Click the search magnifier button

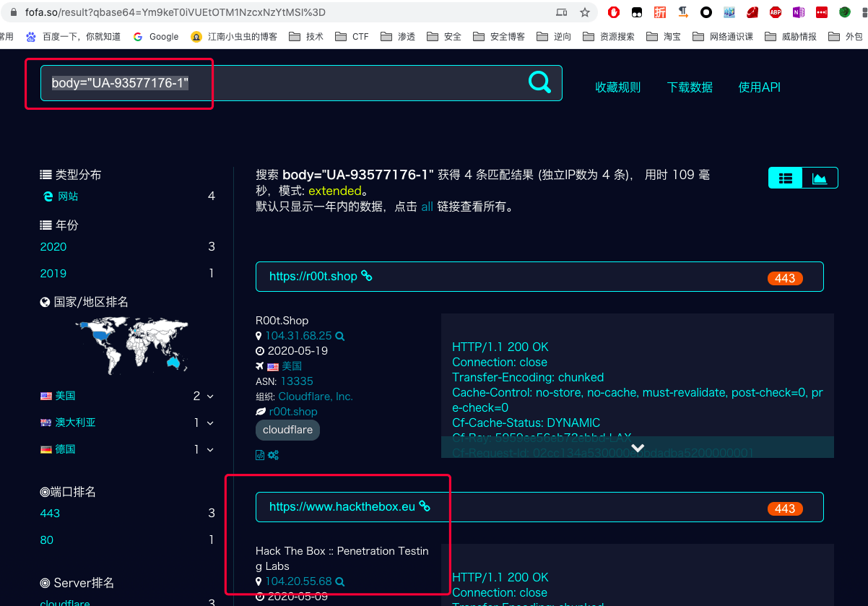(539, 82)
